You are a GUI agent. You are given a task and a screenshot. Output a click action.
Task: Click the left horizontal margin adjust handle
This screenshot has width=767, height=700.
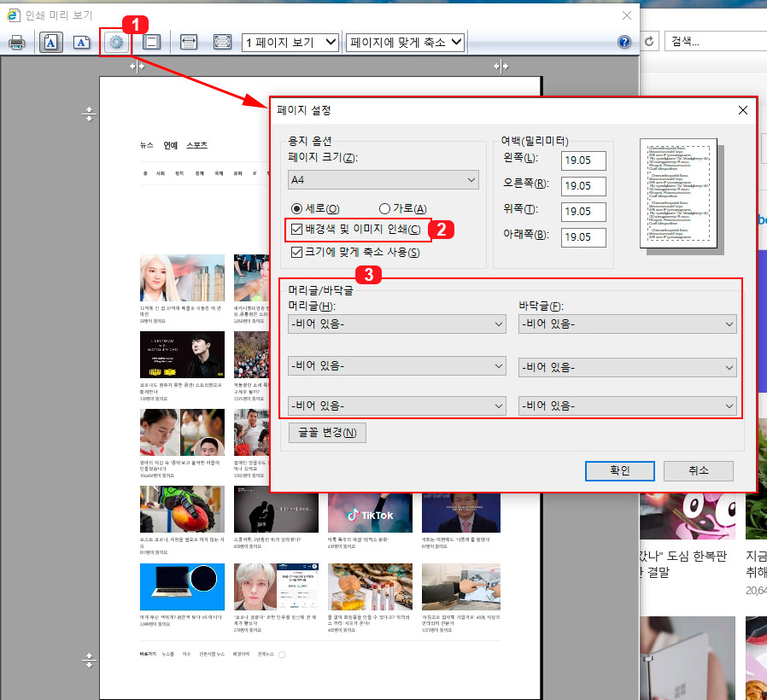pyautogui.click(x=137, y=66)
